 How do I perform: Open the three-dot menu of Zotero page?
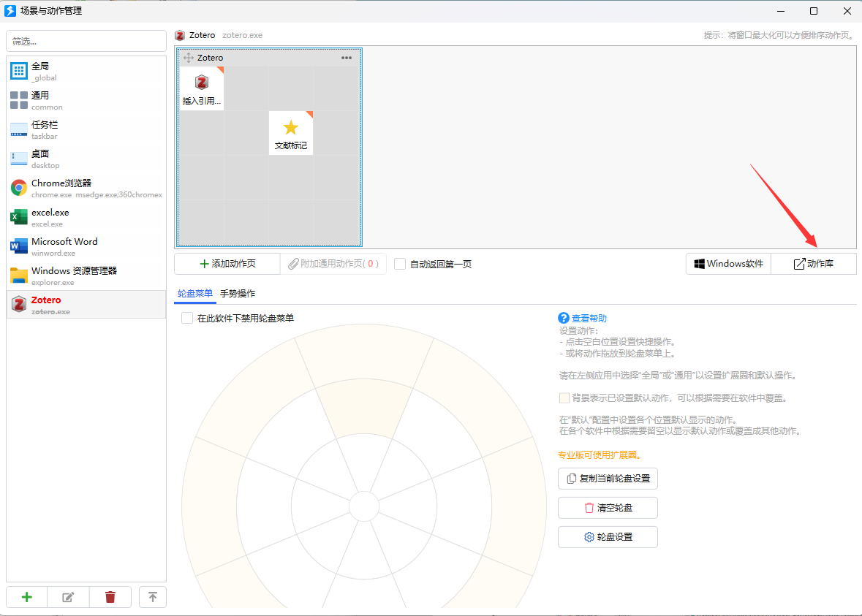pos(347,58)
